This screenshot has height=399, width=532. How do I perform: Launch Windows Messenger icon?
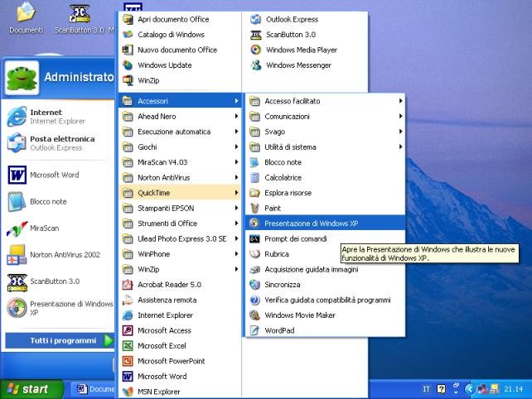point(255,65)
